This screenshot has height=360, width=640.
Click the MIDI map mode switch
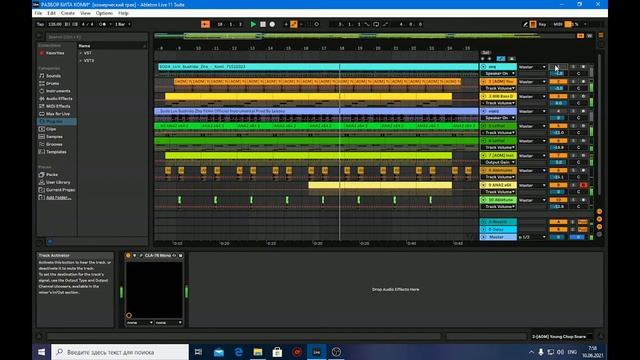[558, 24]
